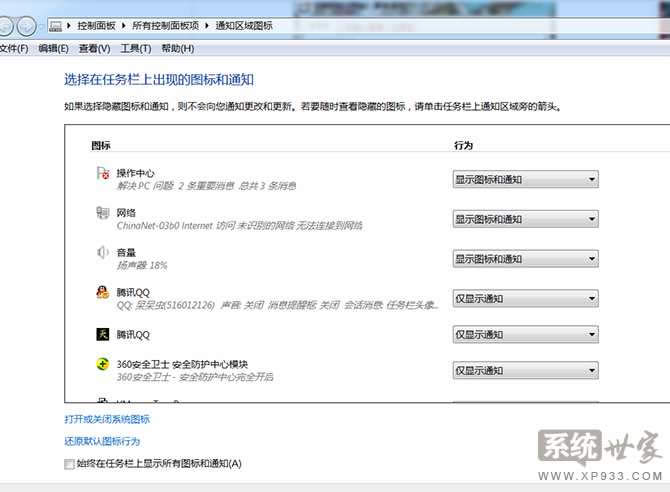
Task: Open behavior dropdown for 360安全卫士
Action: point(526,371)
